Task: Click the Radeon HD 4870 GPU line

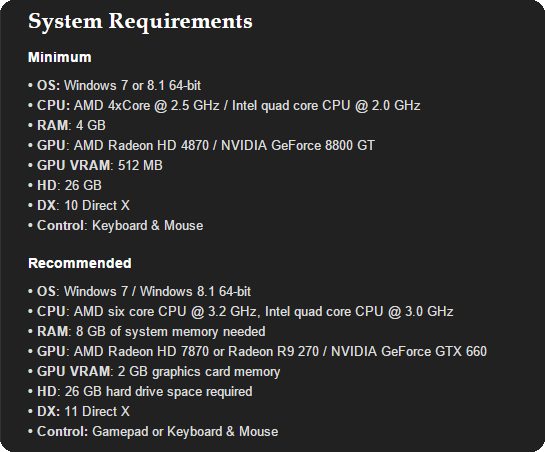Action: pyautogui.click(x=202, y=146)
